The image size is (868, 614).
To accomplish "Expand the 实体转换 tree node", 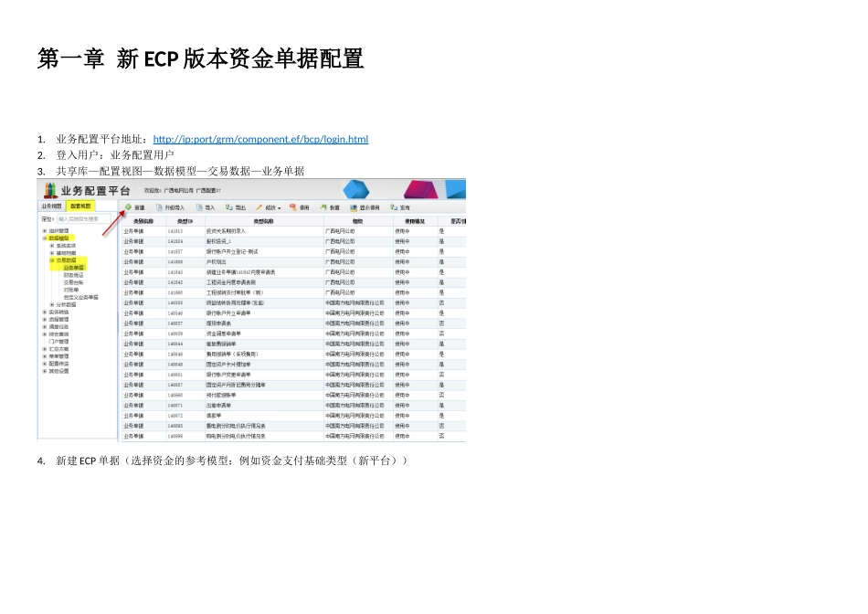I will 44,312.
